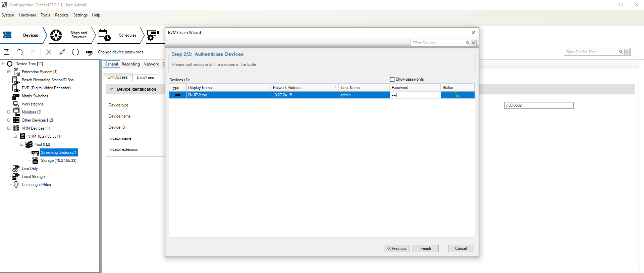Image resolution: width=644 pixels, height=273 pixels.
Task: Click the Password field for 2N-IPVerso
Action: [x=415, y=95]
